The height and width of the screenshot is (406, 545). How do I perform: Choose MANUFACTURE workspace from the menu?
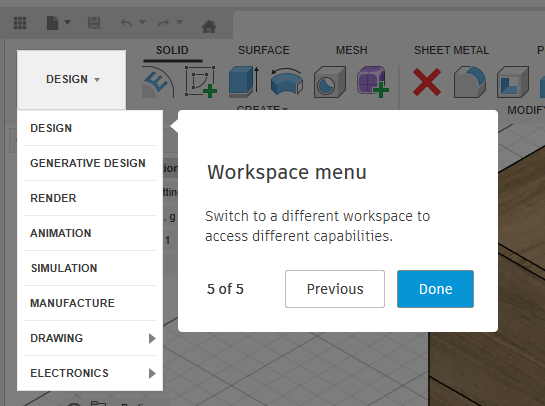(x=90, y=303)
